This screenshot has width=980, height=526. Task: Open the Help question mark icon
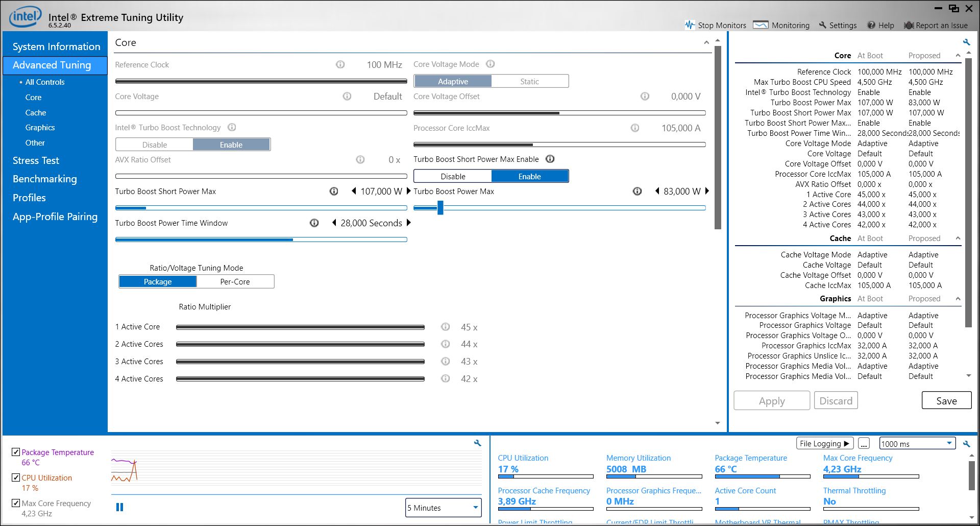pos(871,25)
